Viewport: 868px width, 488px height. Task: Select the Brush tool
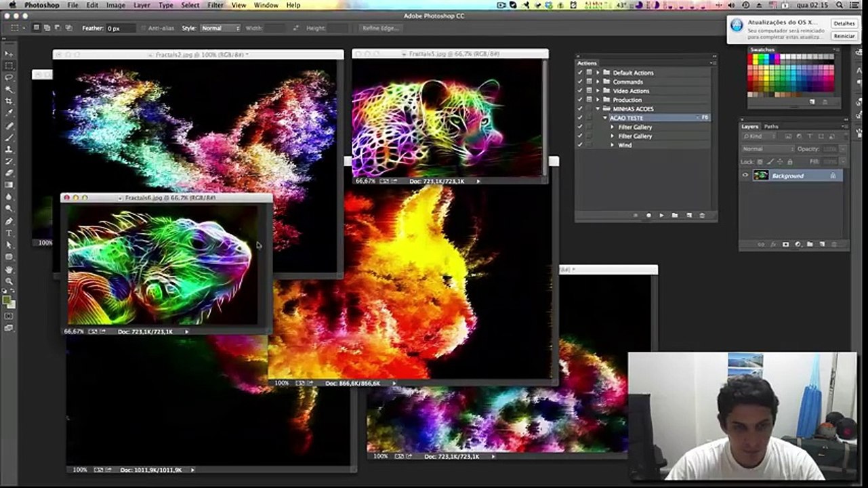coord(9,138)
